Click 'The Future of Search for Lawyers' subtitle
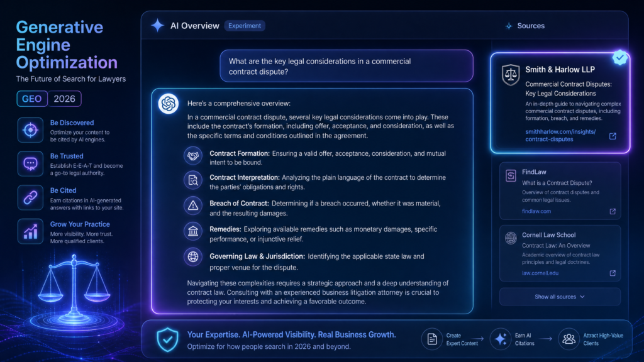 70,79
